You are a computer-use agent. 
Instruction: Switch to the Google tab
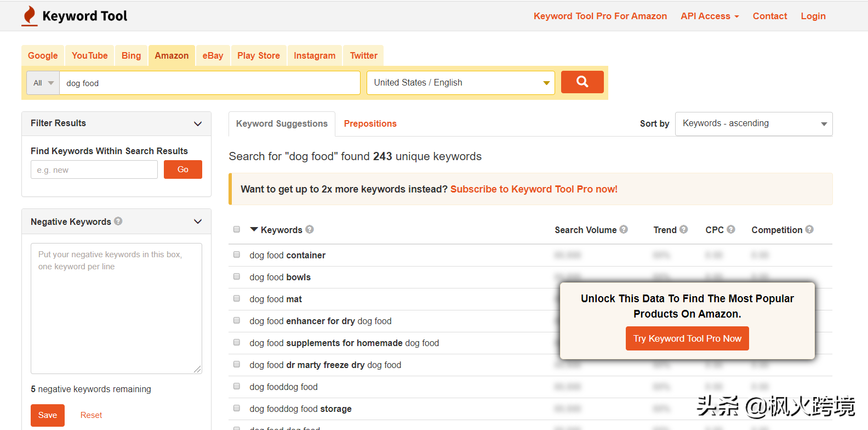[x=43, y=55]
